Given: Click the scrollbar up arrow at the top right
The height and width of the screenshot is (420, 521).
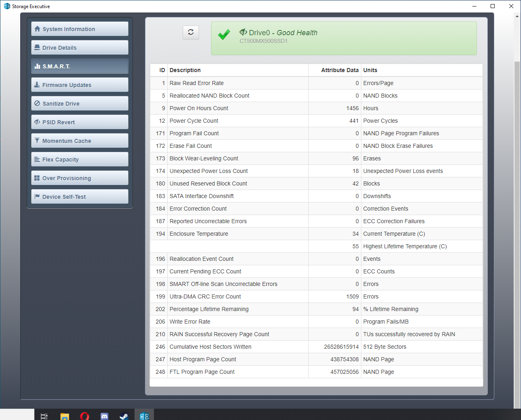Looking at the screenshot, I should click(x=517, y=17).
